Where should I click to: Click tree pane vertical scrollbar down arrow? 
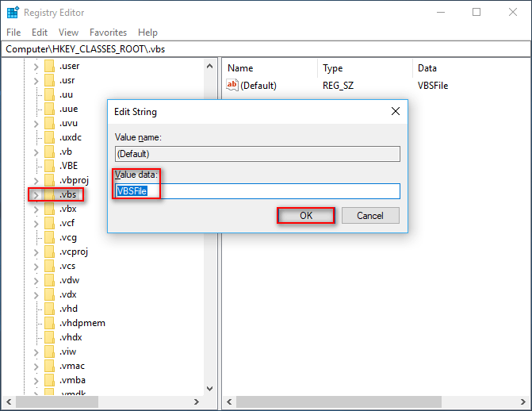(x=210, y=388)
